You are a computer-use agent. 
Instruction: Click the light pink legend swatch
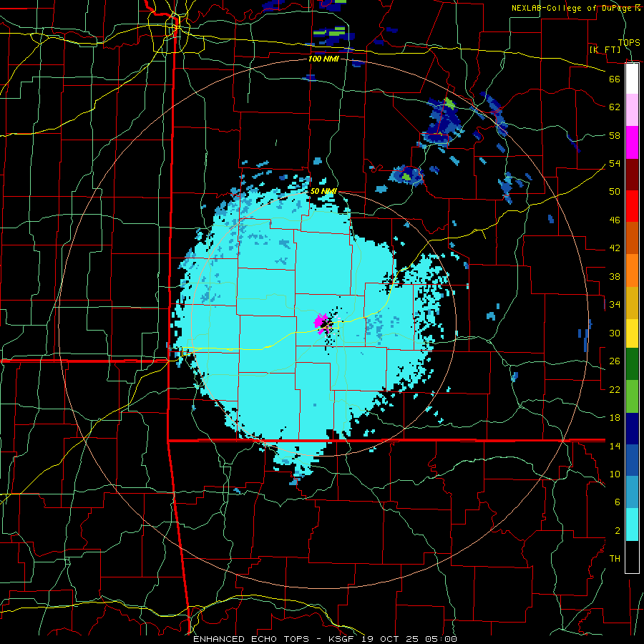click(632, 110)
